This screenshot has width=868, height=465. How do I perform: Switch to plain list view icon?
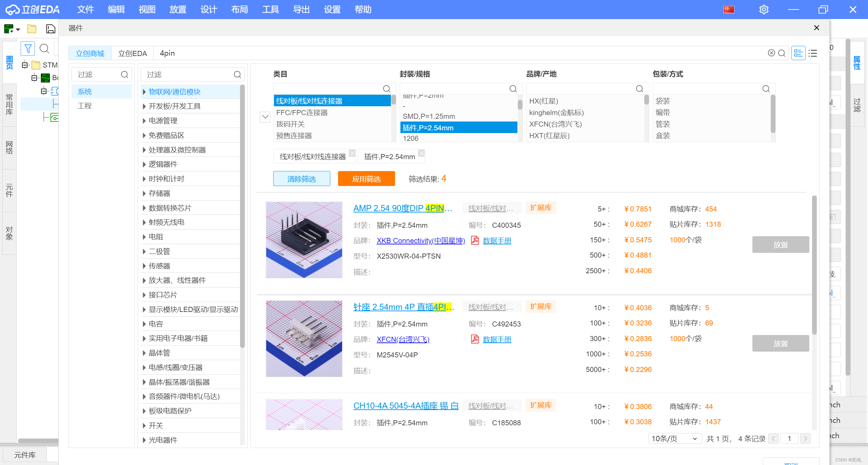813,53
